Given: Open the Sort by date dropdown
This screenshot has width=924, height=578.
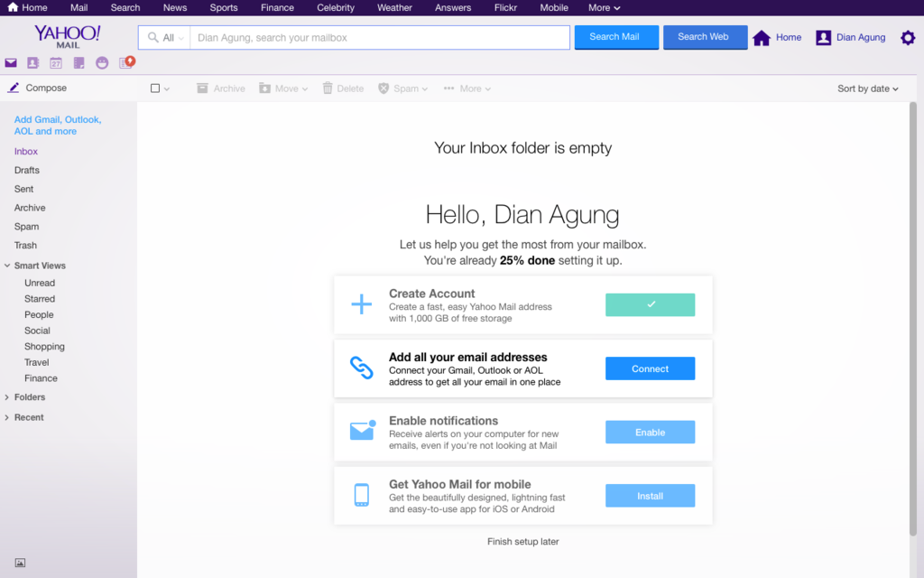Looking at the screenshot, I should 867,89.
